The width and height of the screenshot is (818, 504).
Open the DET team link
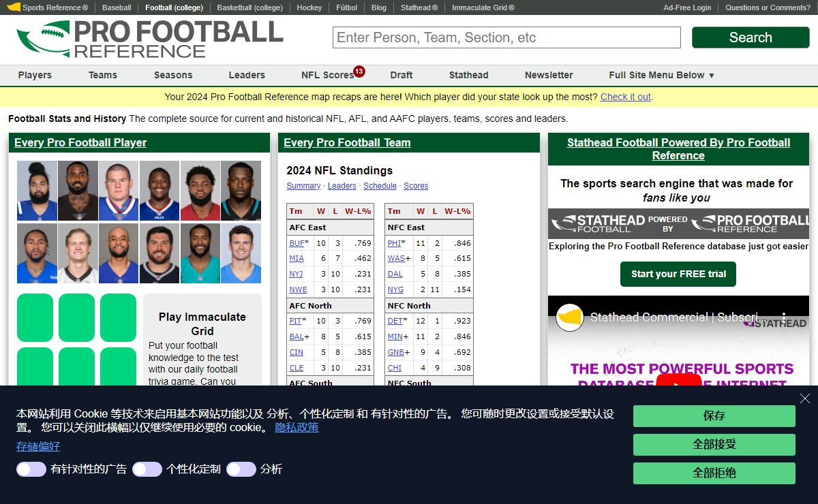(x=395, y=321)
